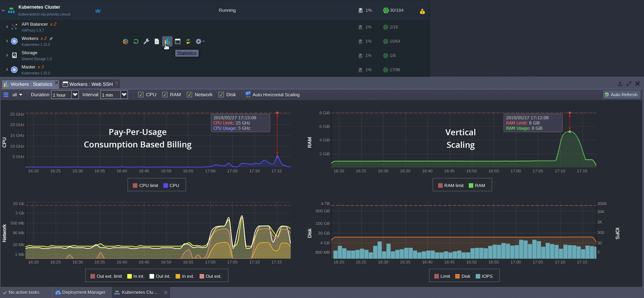Close the Workers : Statistics tab
644x298 pixels.
57,82
